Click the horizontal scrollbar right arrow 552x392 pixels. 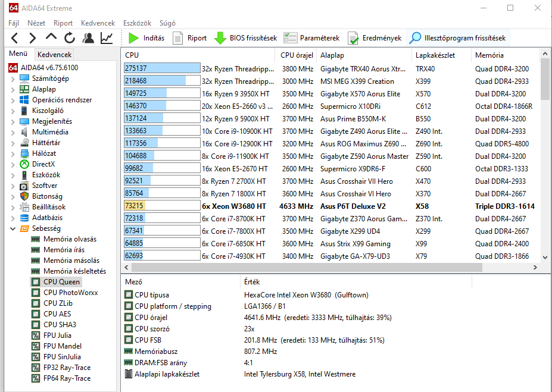click(535, 267)
